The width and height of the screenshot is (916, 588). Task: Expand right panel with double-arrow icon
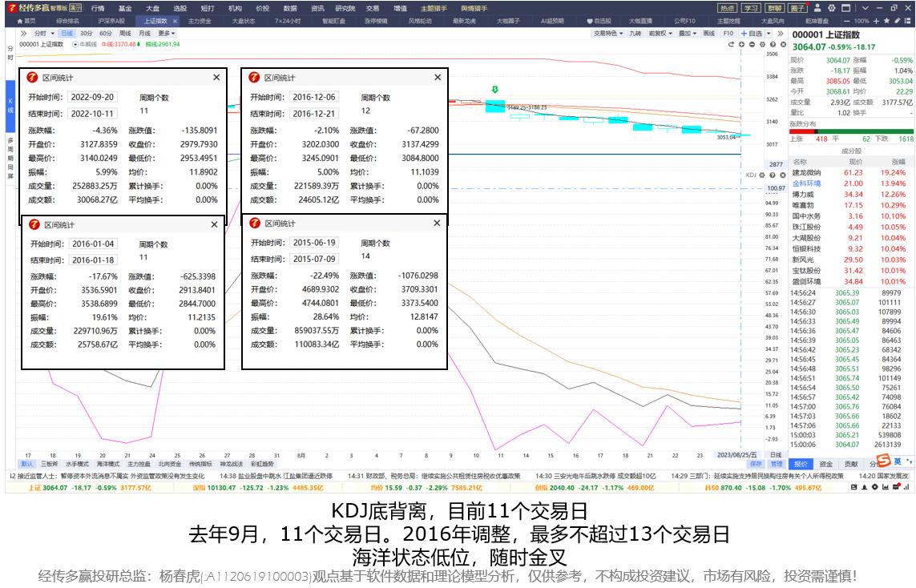[x=781, y=34]
